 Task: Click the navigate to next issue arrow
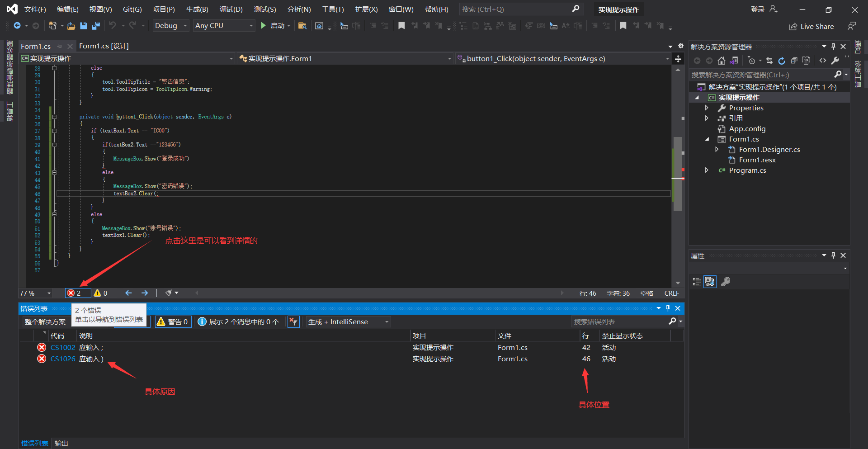pyautogui.click(x=145, y=293)
